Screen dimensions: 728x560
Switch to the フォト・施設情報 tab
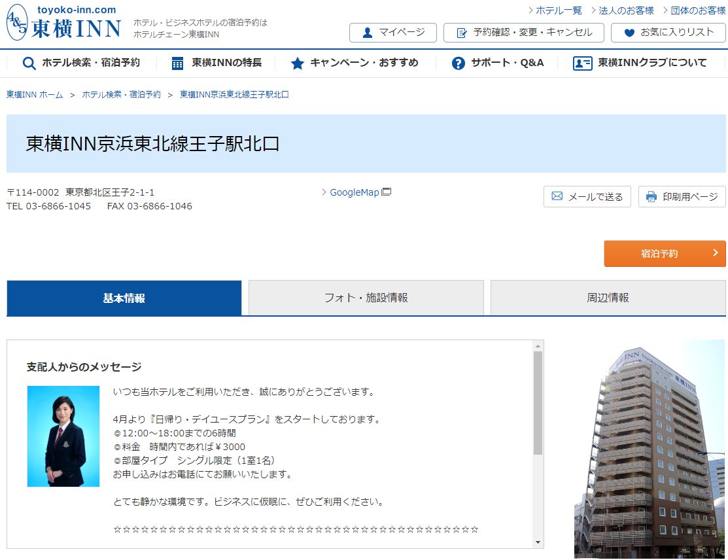(x=366, y=298)
